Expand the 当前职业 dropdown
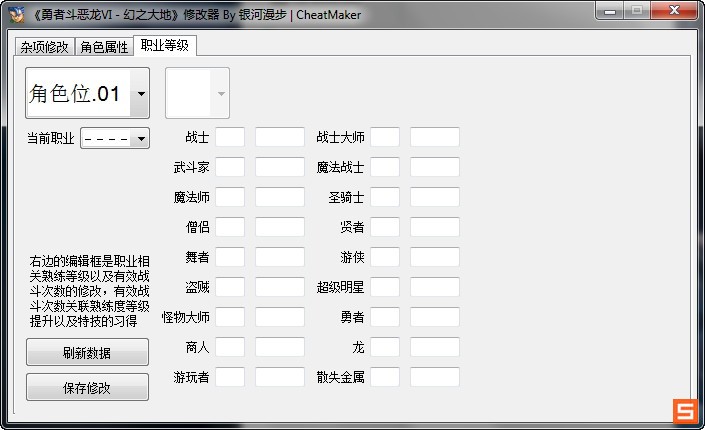 point(140,138)
